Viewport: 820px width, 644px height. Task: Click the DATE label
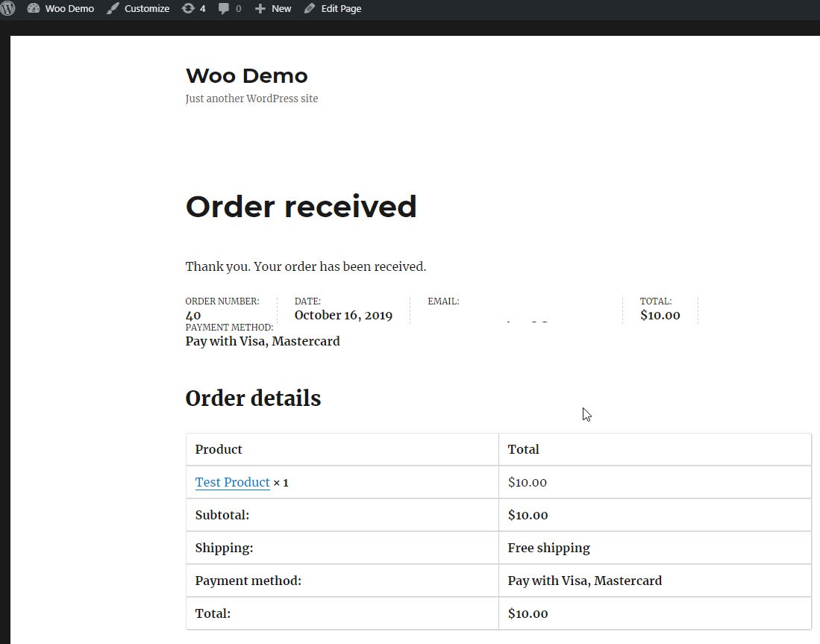[307, 301]
